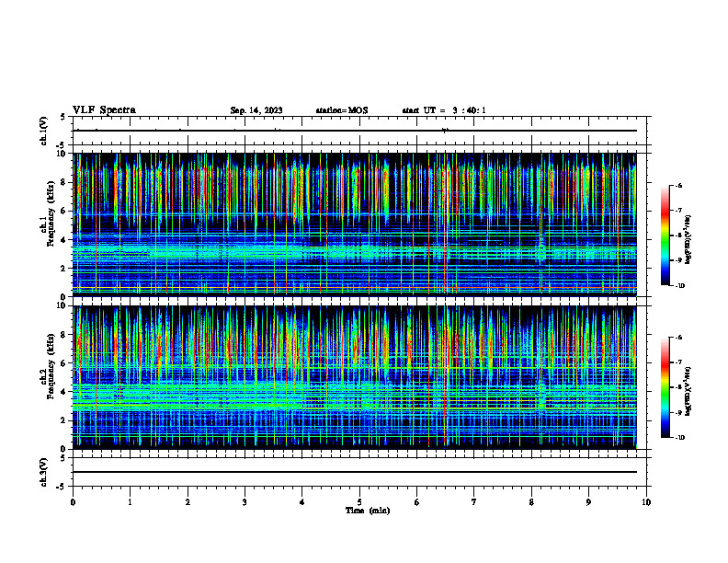Click the ch.2 colorbar log(PSD) label
728x563 pixels.
click(x=688, y=391)
